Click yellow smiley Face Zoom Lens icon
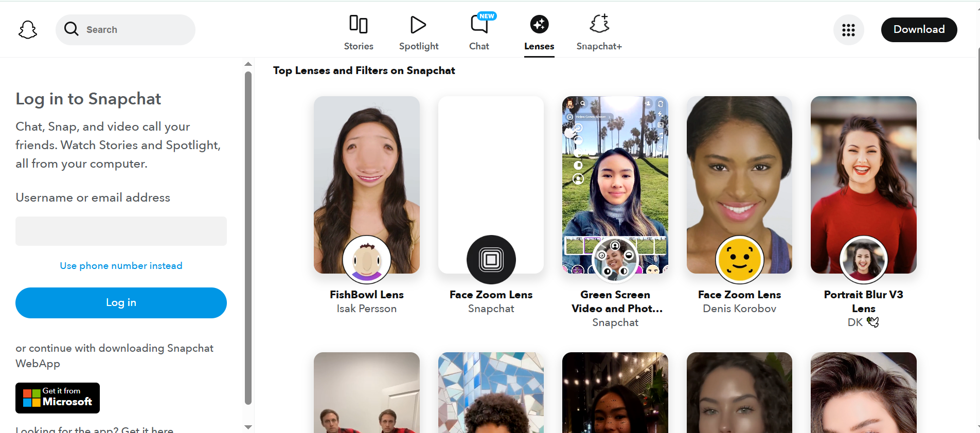The image size is (980, 433). [739, 260]
